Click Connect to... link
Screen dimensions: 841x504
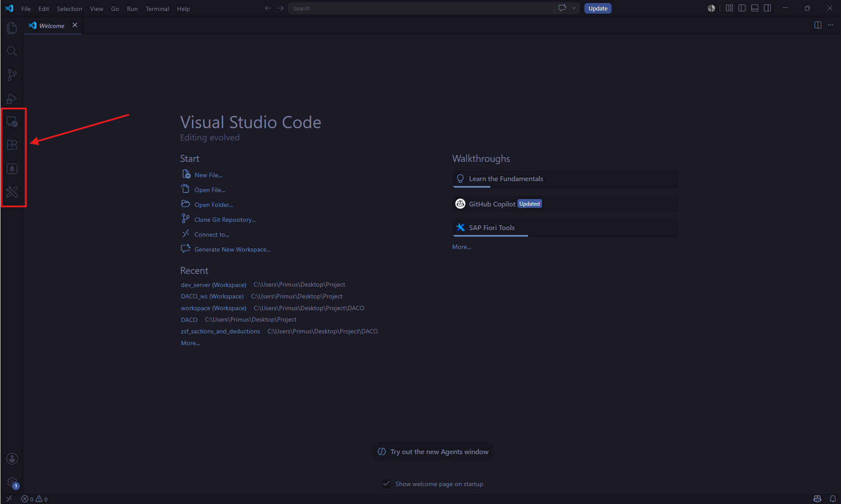pos(211,234)
